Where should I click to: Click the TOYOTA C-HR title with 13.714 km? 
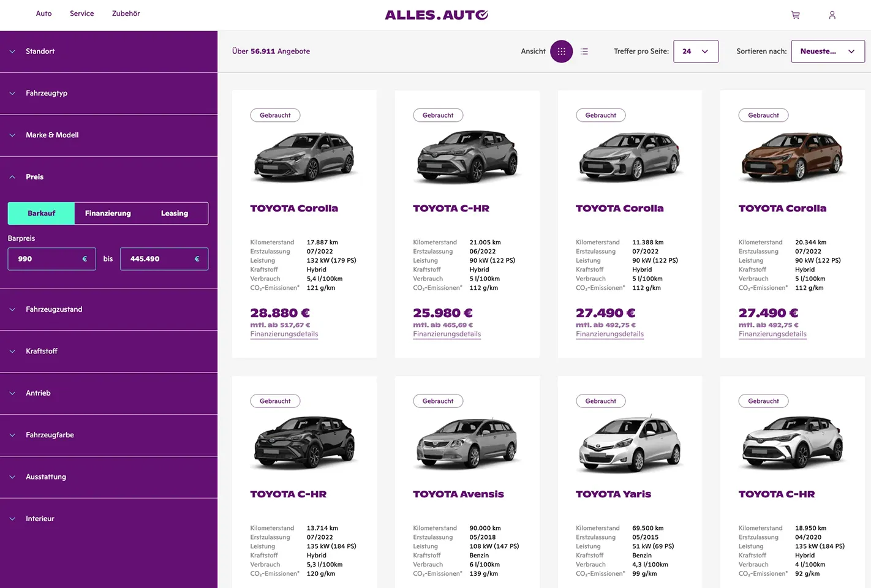tap(288, 494)
